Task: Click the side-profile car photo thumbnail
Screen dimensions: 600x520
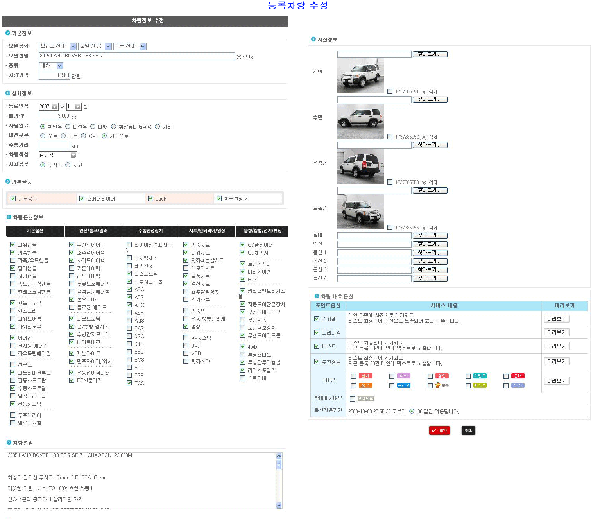Action: 361,120
